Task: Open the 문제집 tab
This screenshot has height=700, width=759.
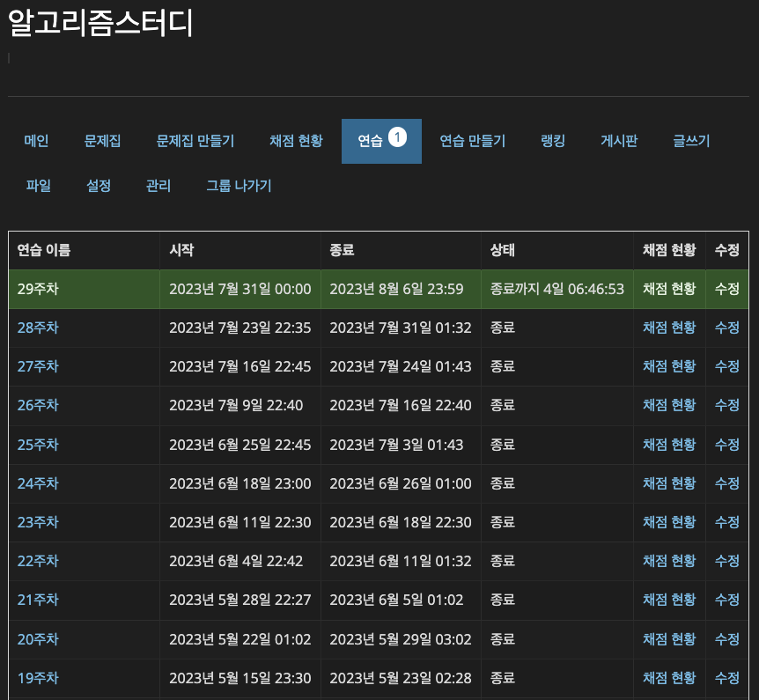Action: pyautogui.click(x=102, y=141)
